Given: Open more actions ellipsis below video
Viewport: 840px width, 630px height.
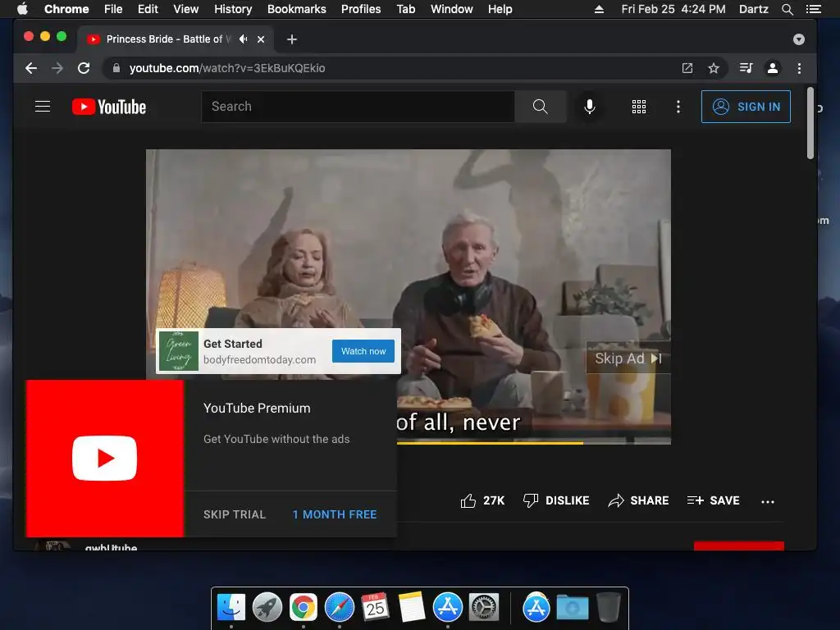Looking at the screenshot, I should pos(768,501).
